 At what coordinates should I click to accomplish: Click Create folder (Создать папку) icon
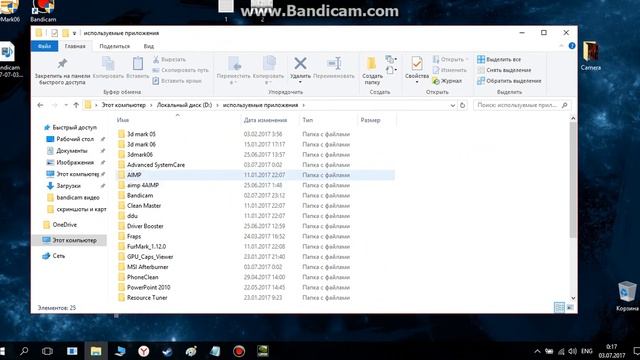pos(371,64)
